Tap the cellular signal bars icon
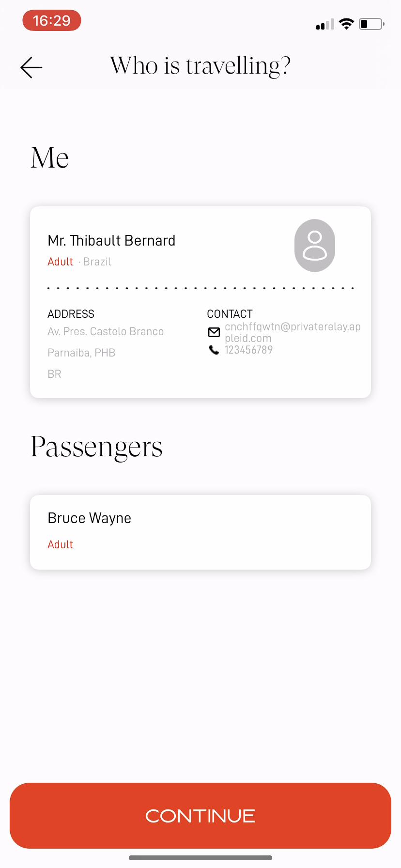The image size is (401, 868). [325, 24]
